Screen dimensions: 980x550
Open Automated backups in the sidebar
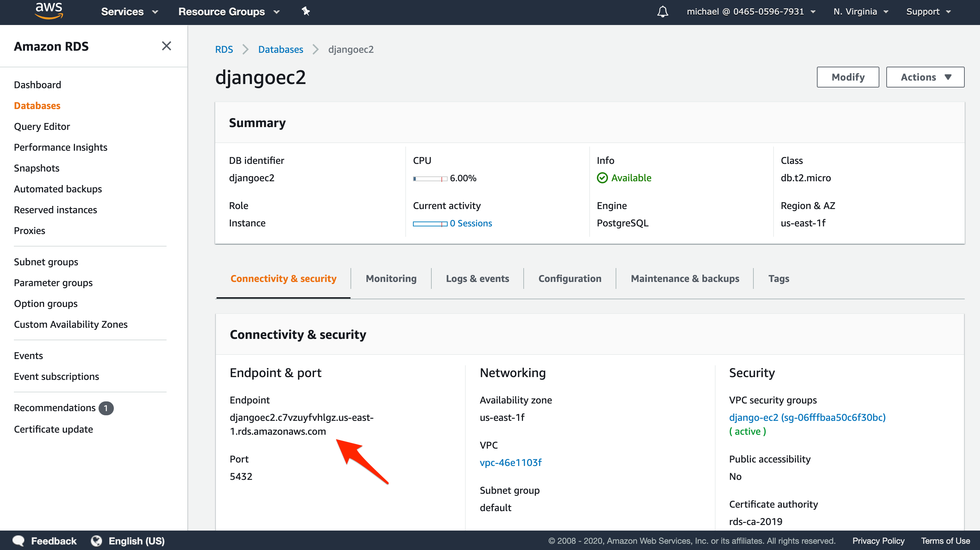click(x=58, y=189)
